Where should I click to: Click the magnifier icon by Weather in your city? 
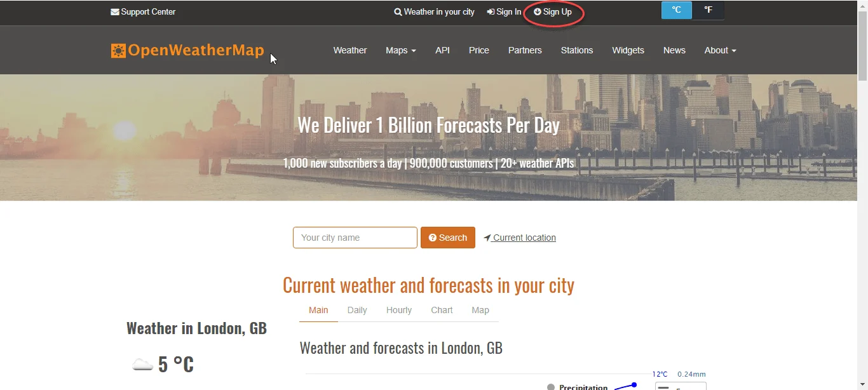coord(398,12)
